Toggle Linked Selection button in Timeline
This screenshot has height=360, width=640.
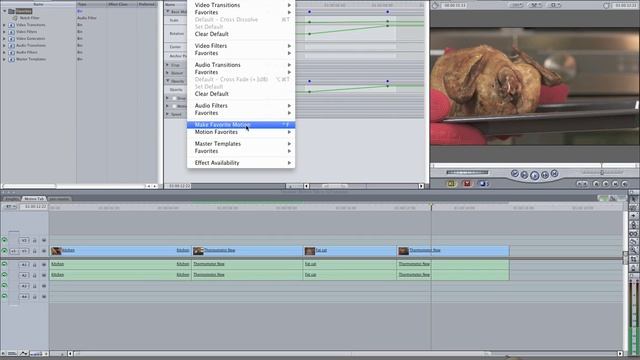tap(602, 198)
